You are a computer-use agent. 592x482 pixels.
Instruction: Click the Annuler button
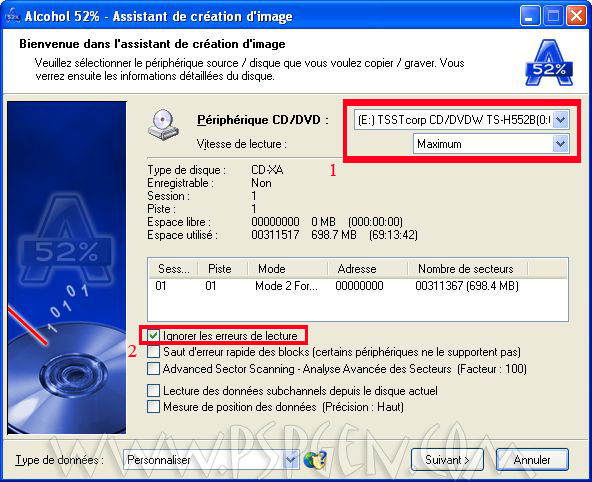coord(532,460)
